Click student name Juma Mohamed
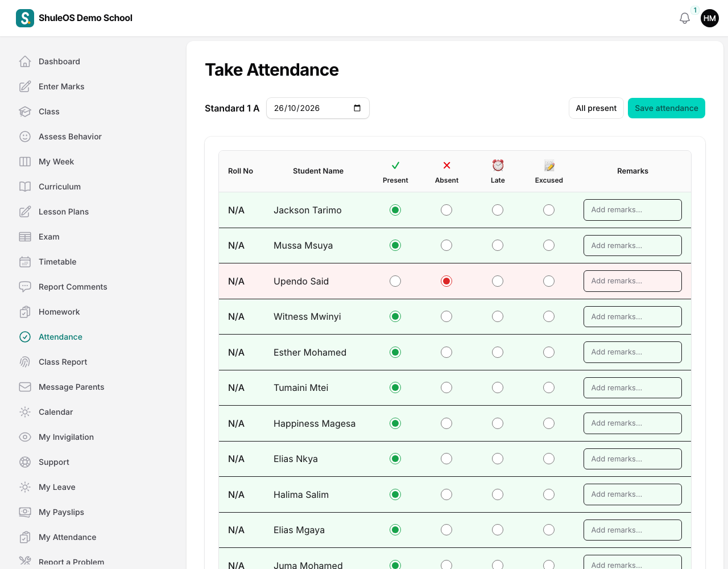Viewport: 728px width, 569px height. [308, 564]
